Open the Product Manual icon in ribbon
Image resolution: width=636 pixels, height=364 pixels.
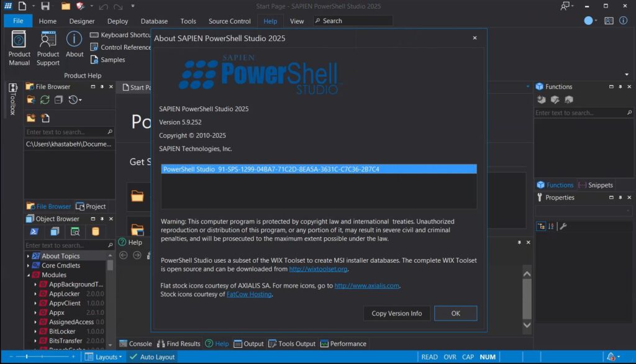19,41
